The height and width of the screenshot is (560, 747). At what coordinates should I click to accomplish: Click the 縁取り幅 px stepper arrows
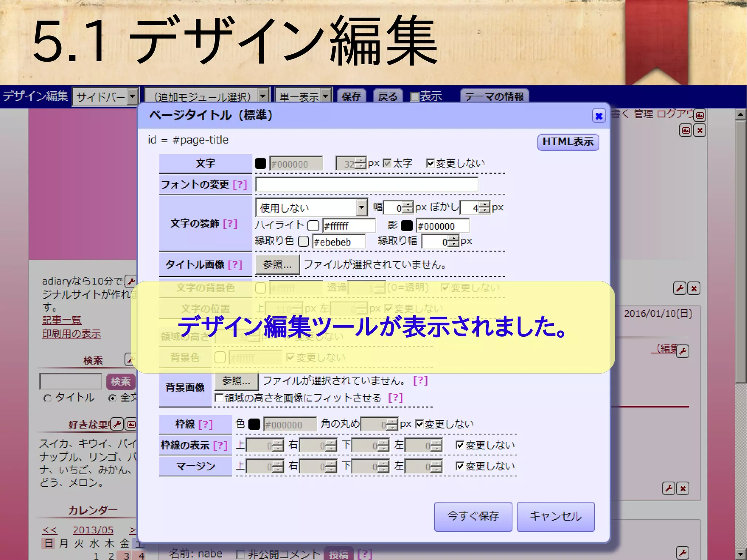453,242
